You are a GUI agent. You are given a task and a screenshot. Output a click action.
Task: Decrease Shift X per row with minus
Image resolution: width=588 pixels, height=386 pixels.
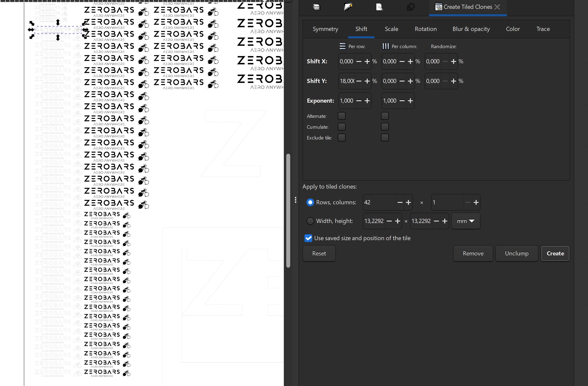point(359,61)
